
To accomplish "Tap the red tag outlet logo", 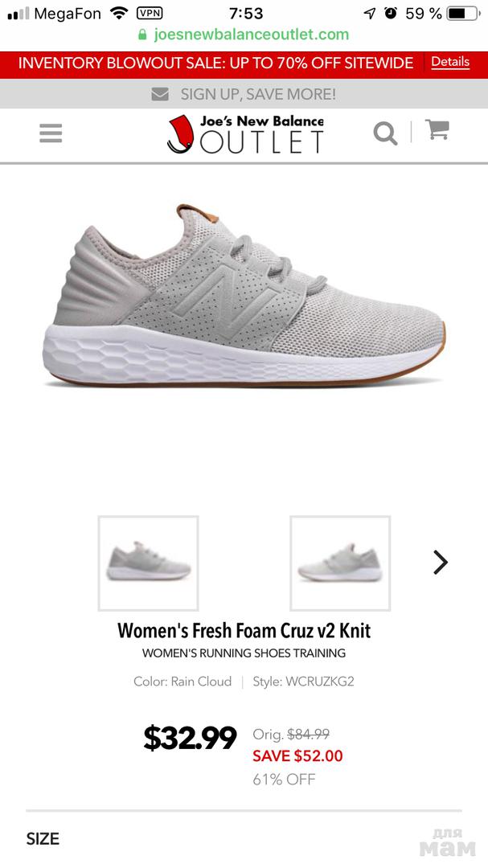I will tap(179, 134).
